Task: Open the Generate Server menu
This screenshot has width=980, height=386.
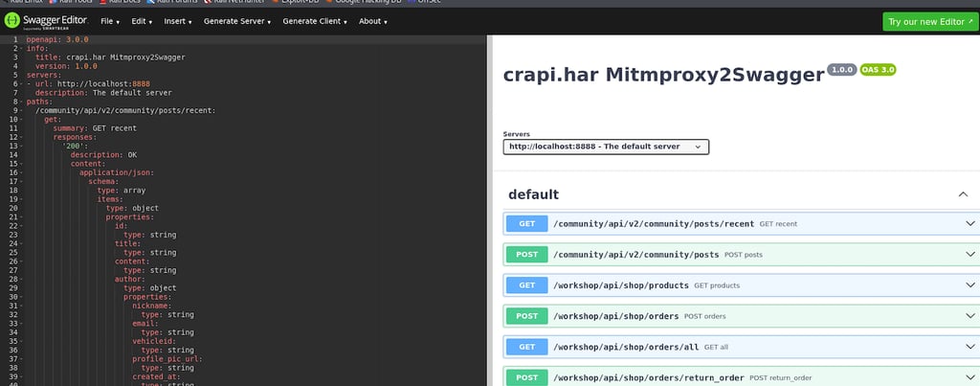Action: (237, 21)
